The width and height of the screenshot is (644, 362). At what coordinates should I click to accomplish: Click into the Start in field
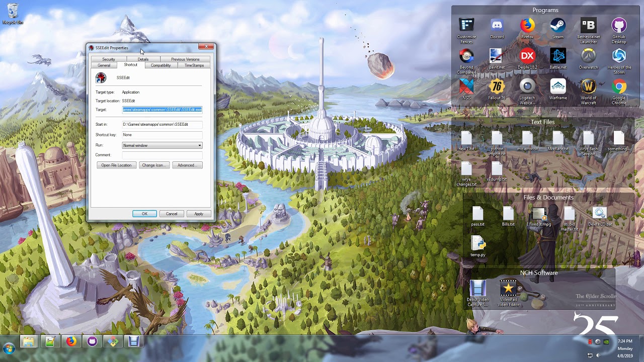click(x=162, y=124)
